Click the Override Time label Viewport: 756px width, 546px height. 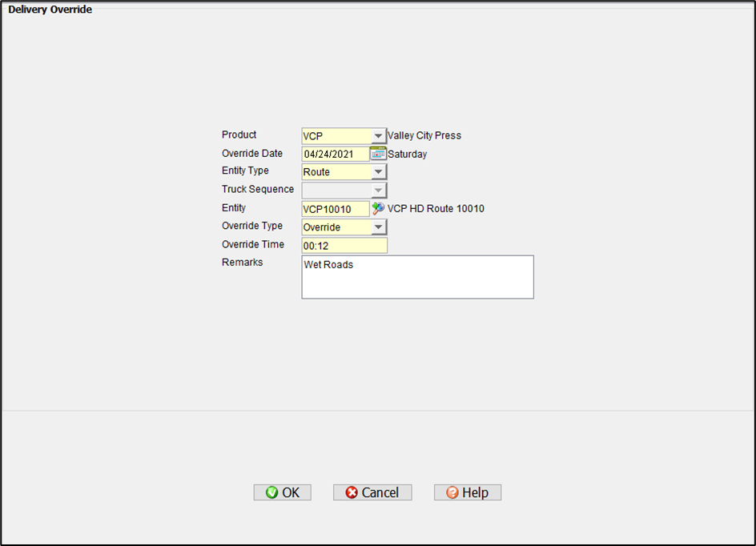click(252, 244)
